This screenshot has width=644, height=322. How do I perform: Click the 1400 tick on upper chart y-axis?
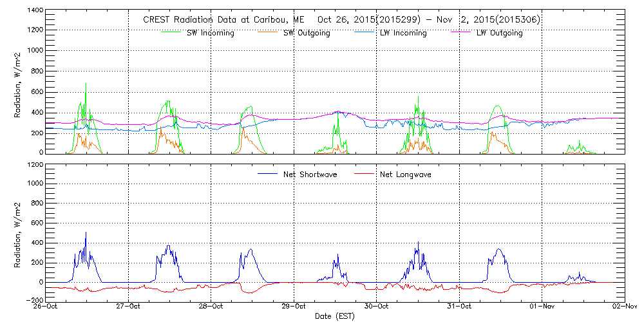[34, 12]
